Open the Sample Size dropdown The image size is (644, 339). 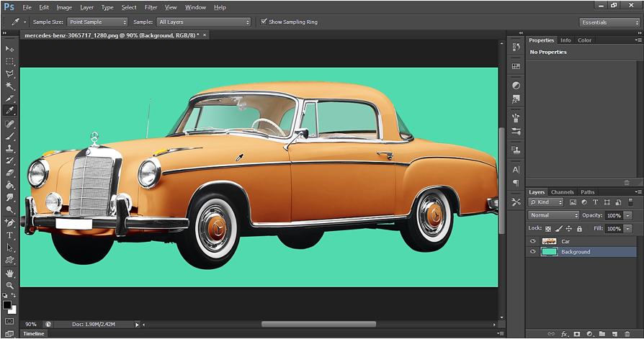pyautogui.click(x=97, y=22)
